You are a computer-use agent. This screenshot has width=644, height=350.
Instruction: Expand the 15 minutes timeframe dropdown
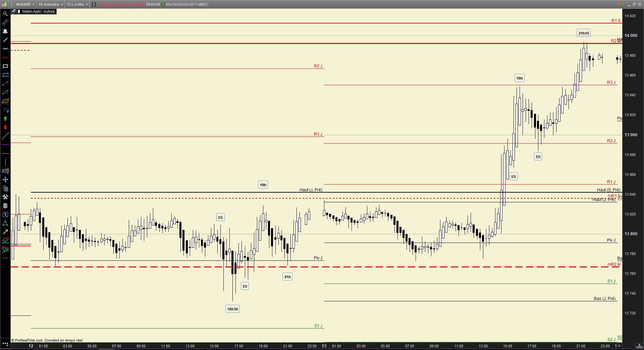[x=51, y=4]
